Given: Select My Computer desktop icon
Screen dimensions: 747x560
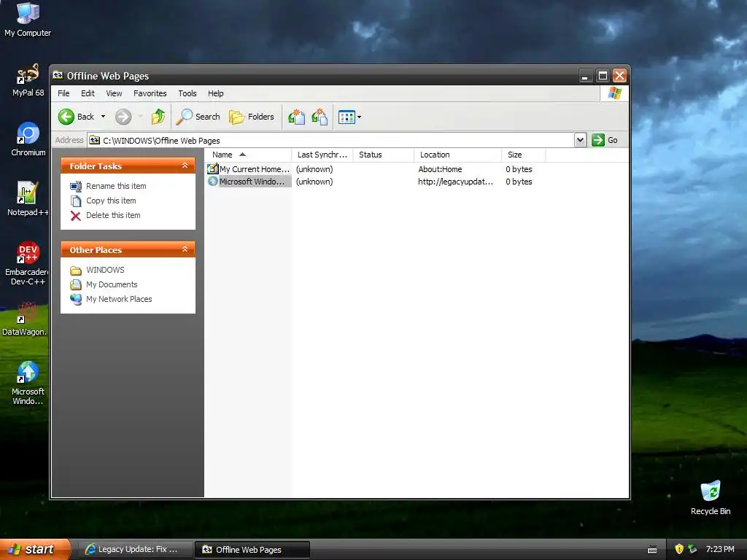Looking at the screenshot, I should pyautogui.click(x=28, y=20).
